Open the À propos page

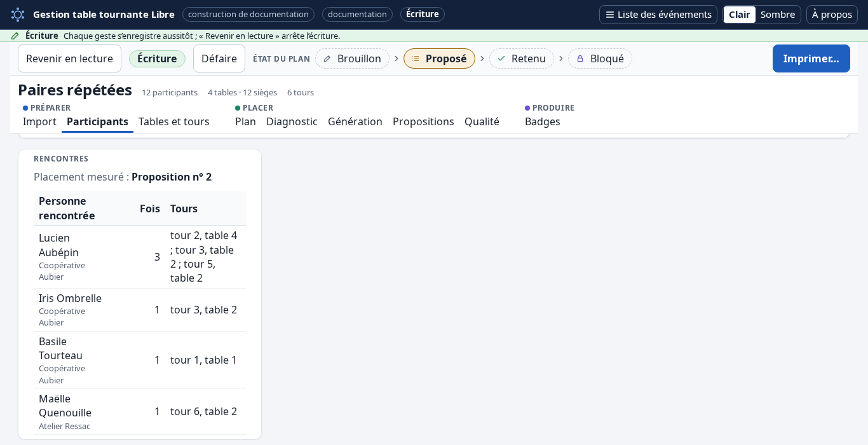[832, 15]
